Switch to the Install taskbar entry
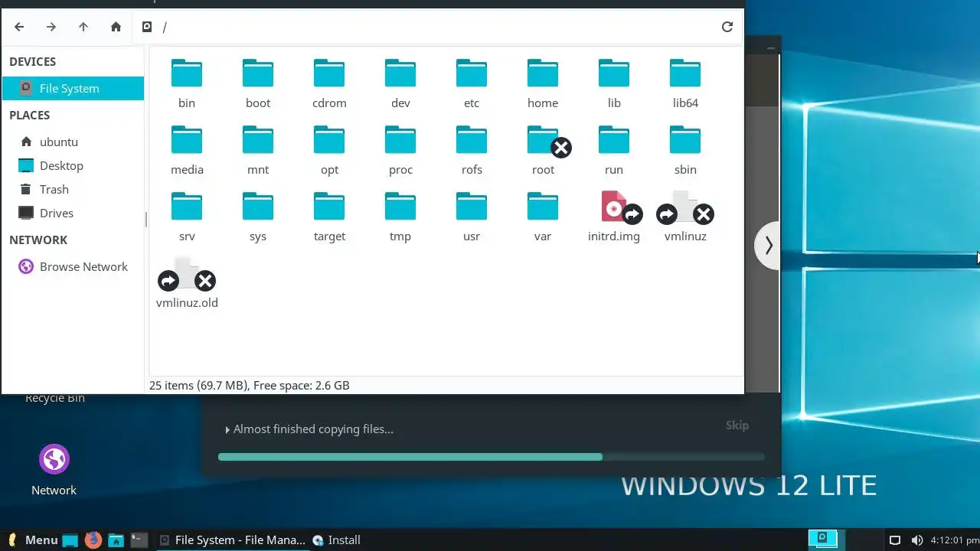The width and height of the screenshot is (980, 551). click(336, 540)
